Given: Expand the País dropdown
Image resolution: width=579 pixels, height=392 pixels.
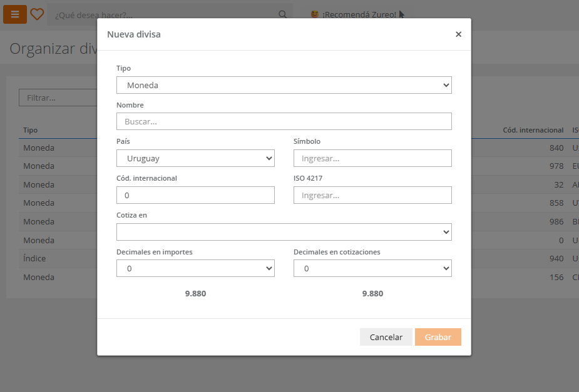Looking at the screenshot, I should click(195, 159).
